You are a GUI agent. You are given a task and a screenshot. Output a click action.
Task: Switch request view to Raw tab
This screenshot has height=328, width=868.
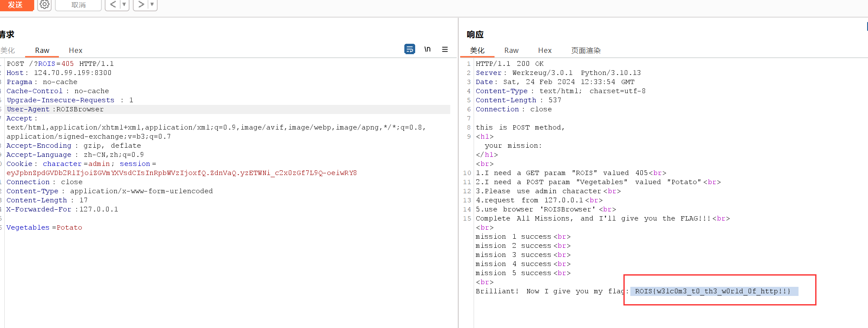pyautogui.click(x=42, y=50)
